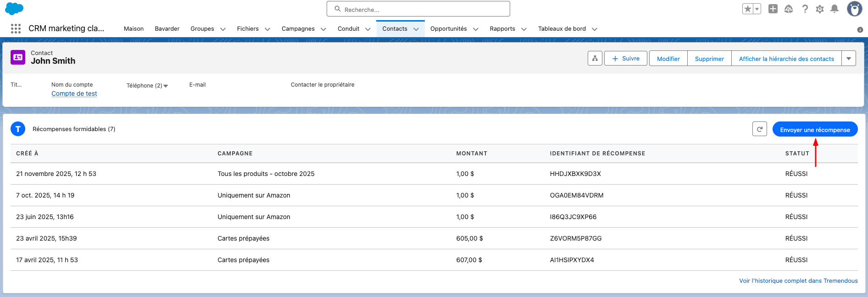Expand the Campagnes tab chevron
Screen dimensions: 868x297
[x=323, y=29]
